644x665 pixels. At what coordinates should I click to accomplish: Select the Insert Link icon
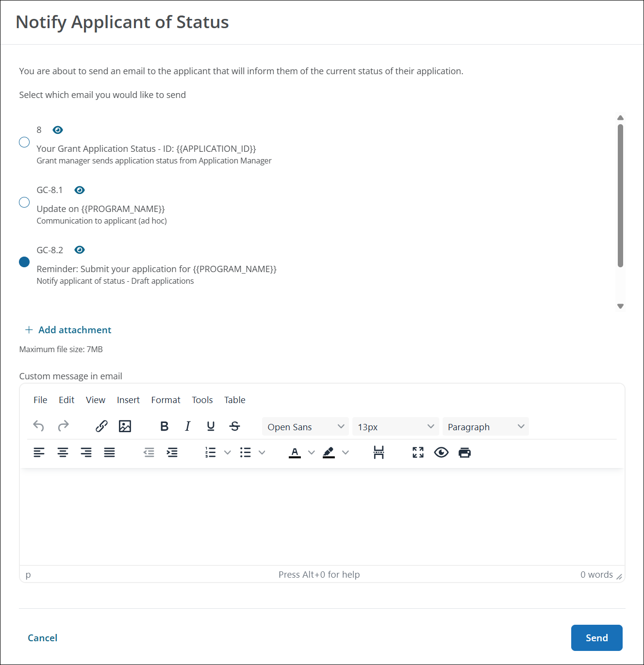[101, 426]
